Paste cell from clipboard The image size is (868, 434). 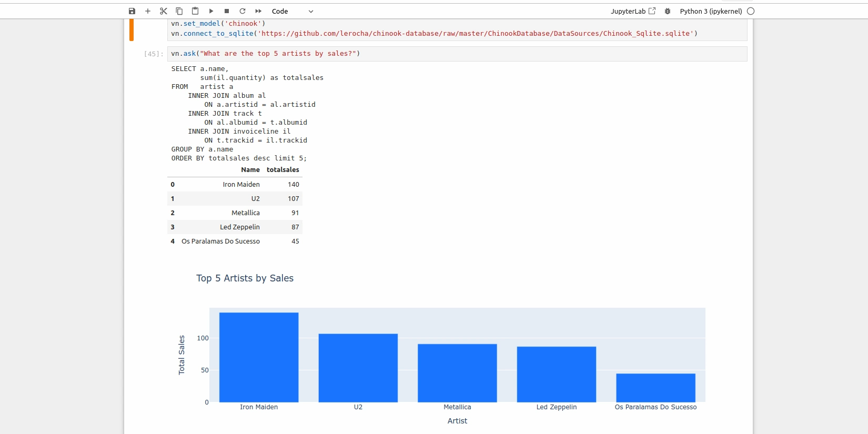pos(195,11)
